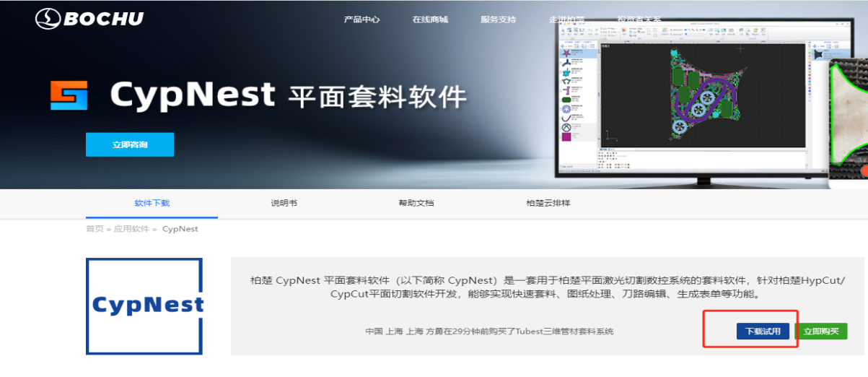
Task: Open the 服务支持 navigation menu
Action: [x=499, y=19]
